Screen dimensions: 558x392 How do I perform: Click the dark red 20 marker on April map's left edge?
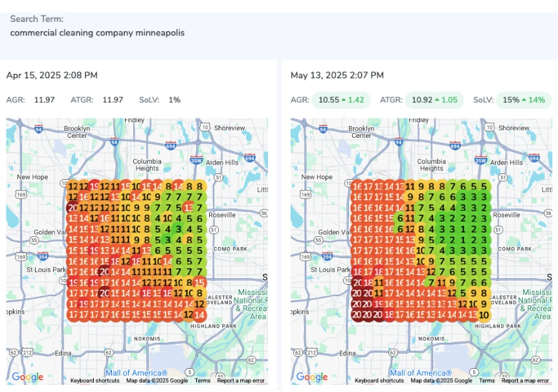(x=73, y=208)
